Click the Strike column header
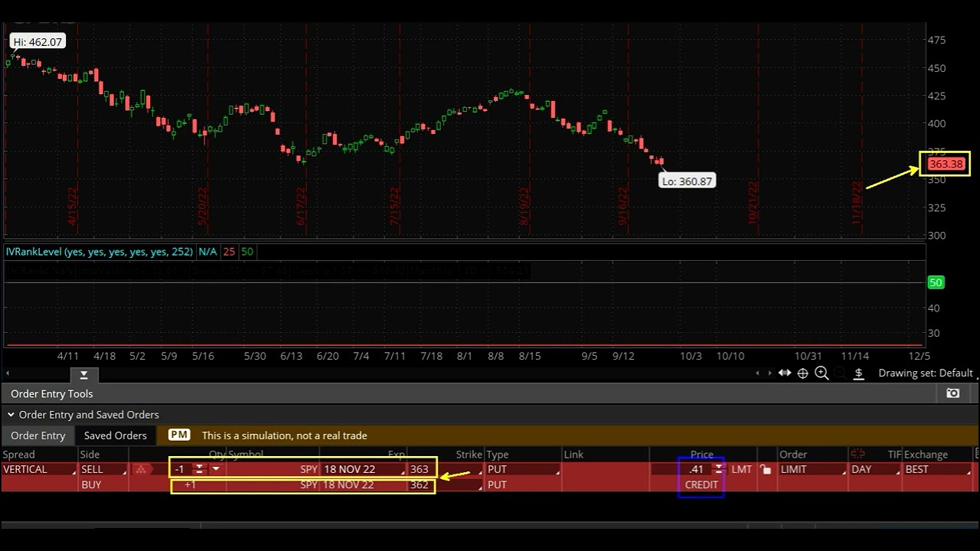This screenshot has height=551, width=980. 469,454
